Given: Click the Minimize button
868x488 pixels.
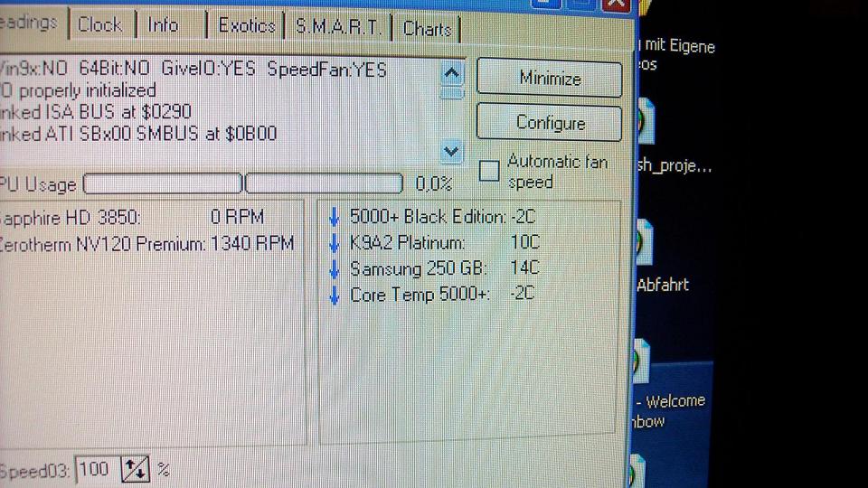Looking at the screenshot, I should pos(549,79).
